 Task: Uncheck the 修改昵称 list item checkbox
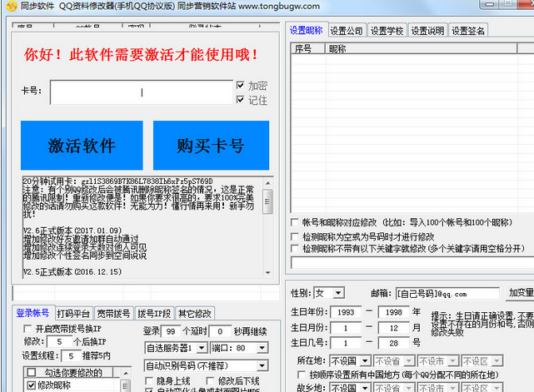pos(31,385)
